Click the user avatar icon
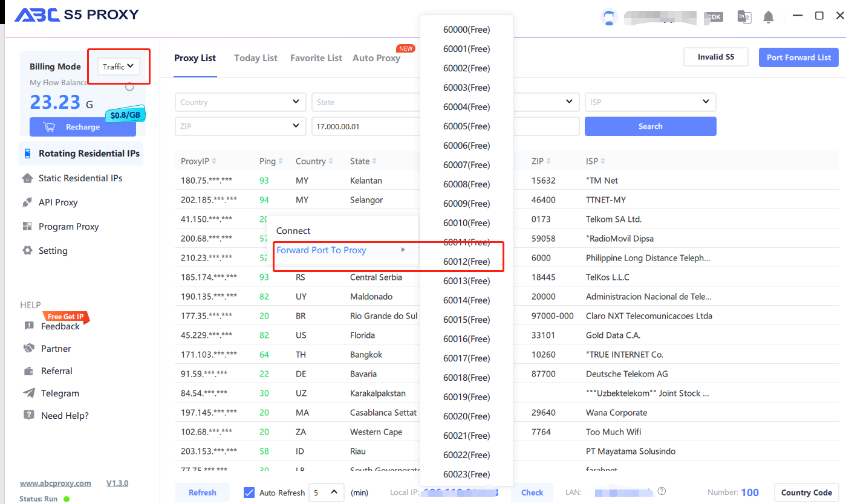 (609, 17)
